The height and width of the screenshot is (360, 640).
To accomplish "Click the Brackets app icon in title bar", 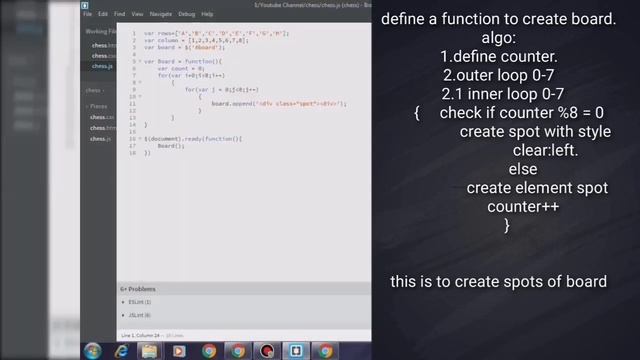I will pyautogui.click(x=84, y=5).
